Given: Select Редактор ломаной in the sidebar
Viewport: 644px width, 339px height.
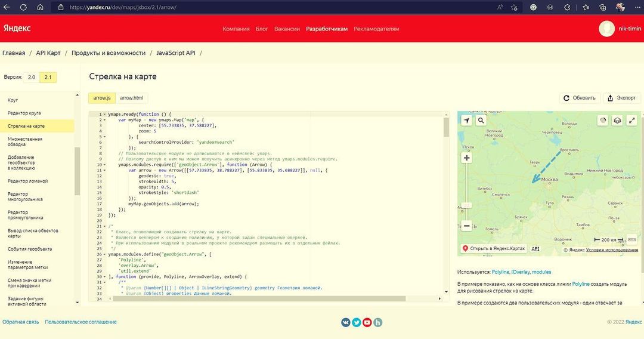Looking at the screenshot, I should pos(27,181).
